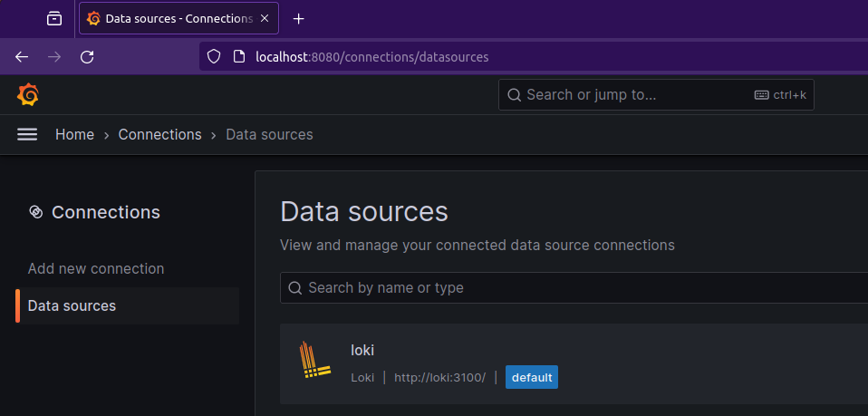The width and height of the screenshot is (868, 416).
Task: Focus the Search or jump to field
Action: point(634,94)
